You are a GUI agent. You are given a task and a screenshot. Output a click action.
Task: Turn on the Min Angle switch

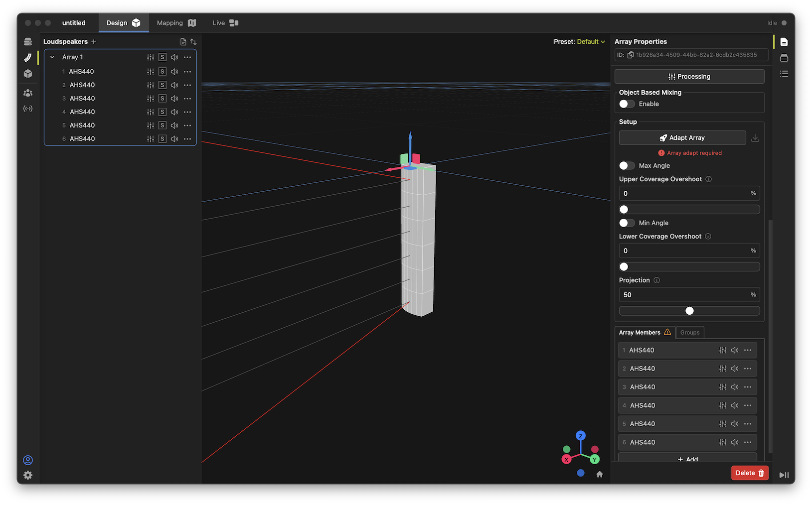tap(627, 223)
